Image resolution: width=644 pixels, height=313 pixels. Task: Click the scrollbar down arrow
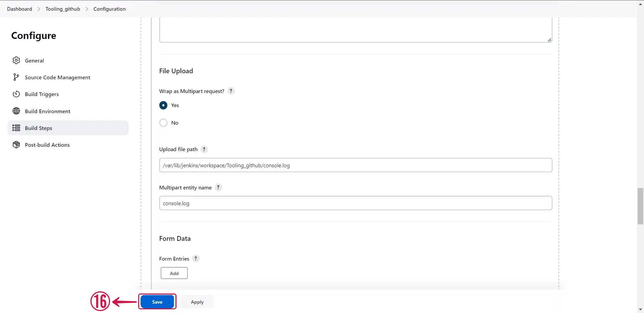(640, 309)
